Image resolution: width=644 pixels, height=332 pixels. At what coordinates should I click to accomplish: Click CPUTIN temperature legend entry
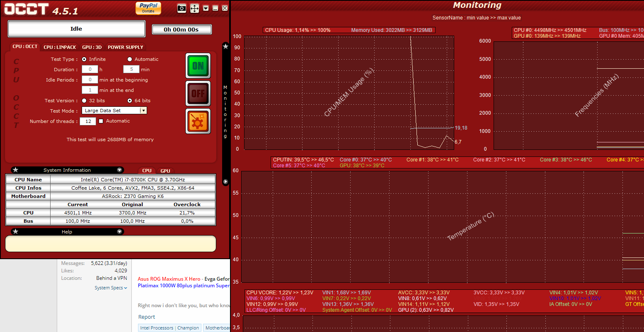pyautogui.click(x=303, y=160)
